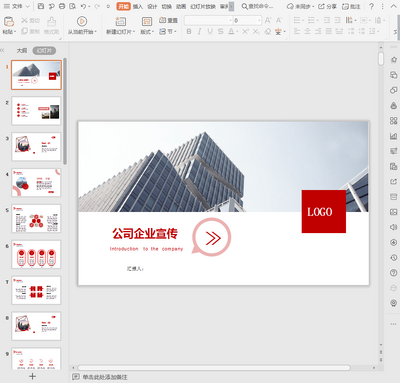Open the chart icon in right sidebar
Image resolution: width=400 pixels, height=383 pixels.
pyautogui.click(x=394, y=136)
